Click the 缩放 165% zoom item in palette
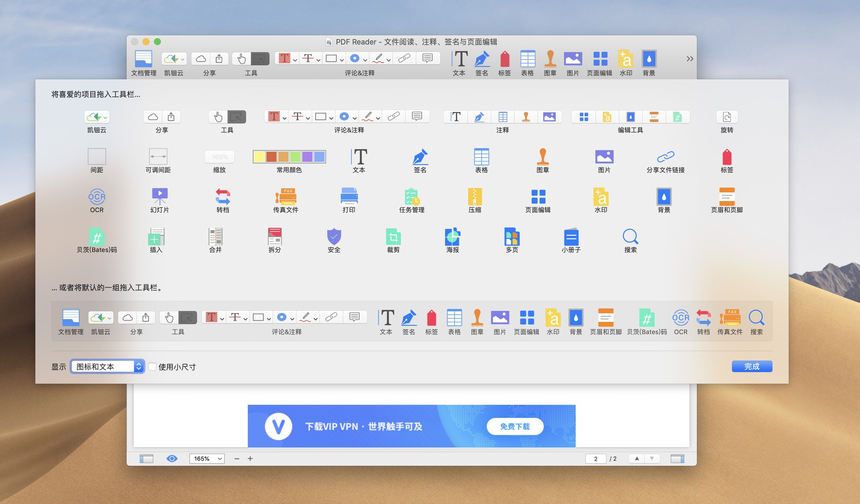 (x=220, y=157)
